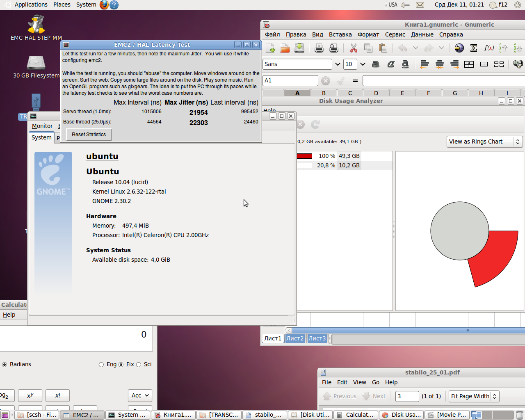Switch to the scsh file browser taskbar window
This screenshot has width=525, height=420.
(x=37, y=415)
